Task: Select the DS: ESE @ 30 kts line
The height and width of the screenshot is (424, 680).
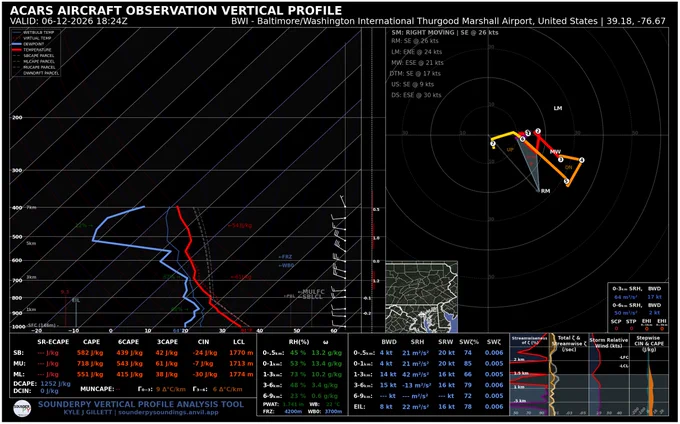Action: tap(416, 95)
